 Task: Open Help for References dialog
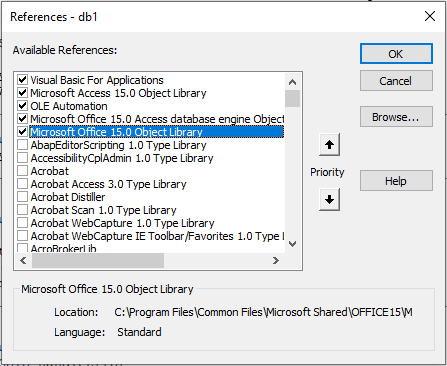pyautogui.click(x=396, y=181)
